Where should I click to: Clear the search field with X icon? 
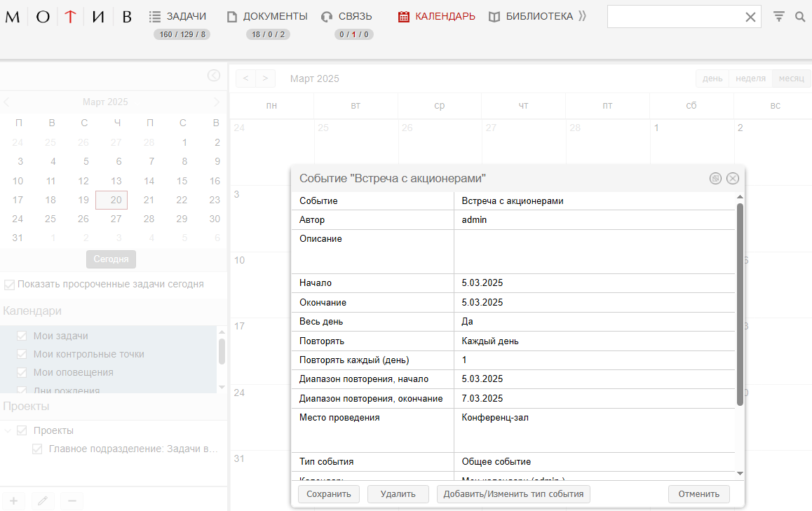[750, 18]
